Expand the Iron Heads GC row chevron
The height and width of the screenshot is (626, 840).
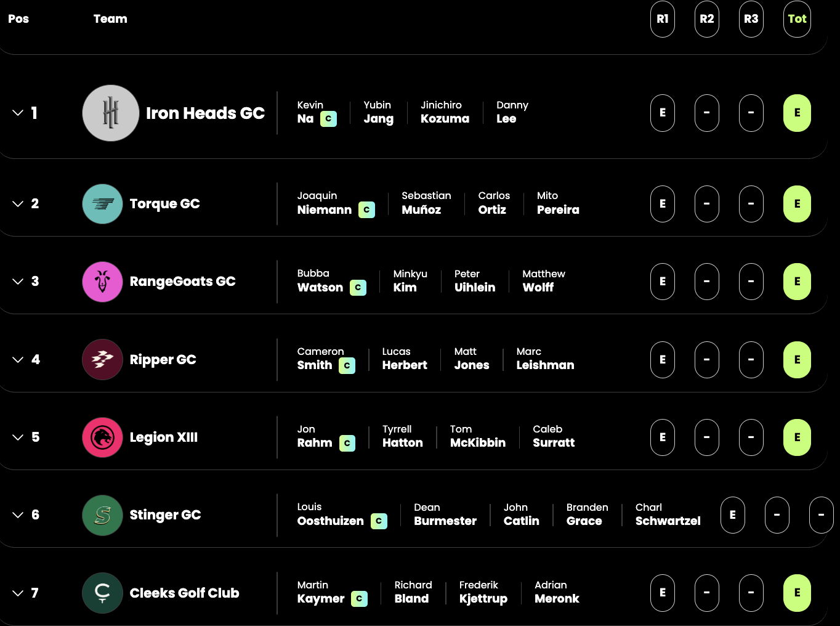tap(18, 113)
